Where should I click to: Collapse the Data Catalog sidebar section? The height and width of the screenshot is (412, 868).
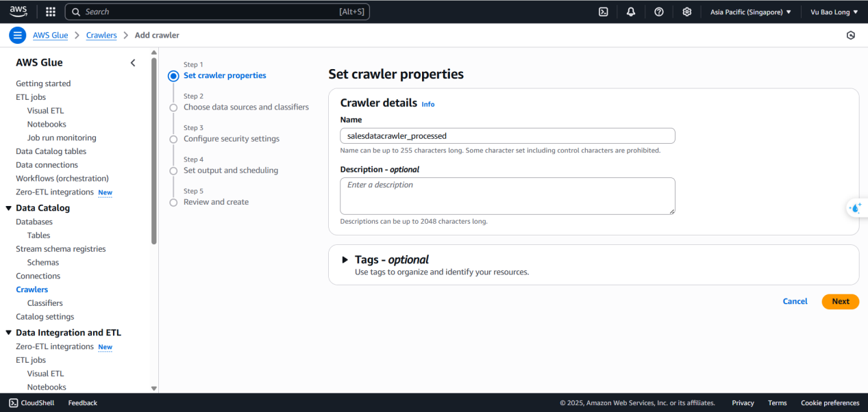click(8, 208)
